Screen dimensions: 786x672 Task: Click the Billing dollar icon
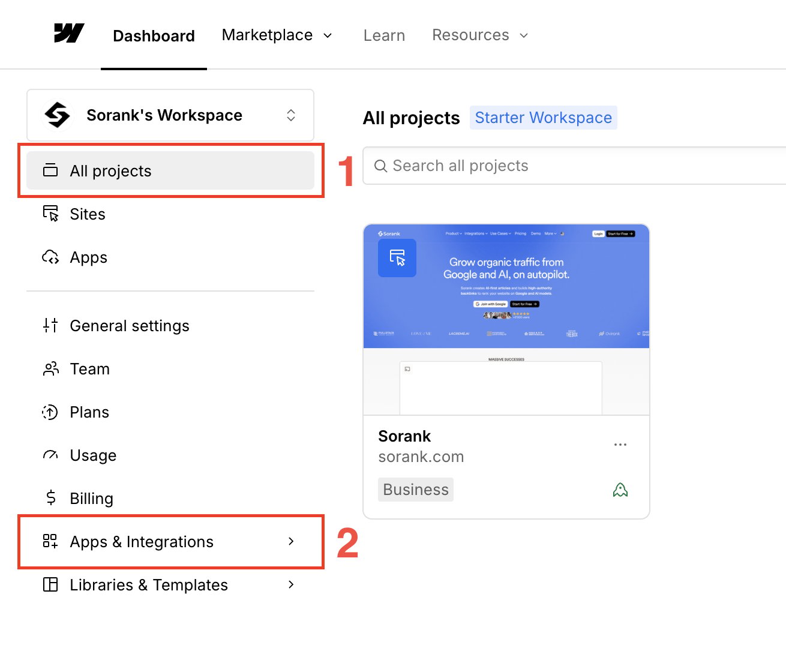[x=50, y=497]
